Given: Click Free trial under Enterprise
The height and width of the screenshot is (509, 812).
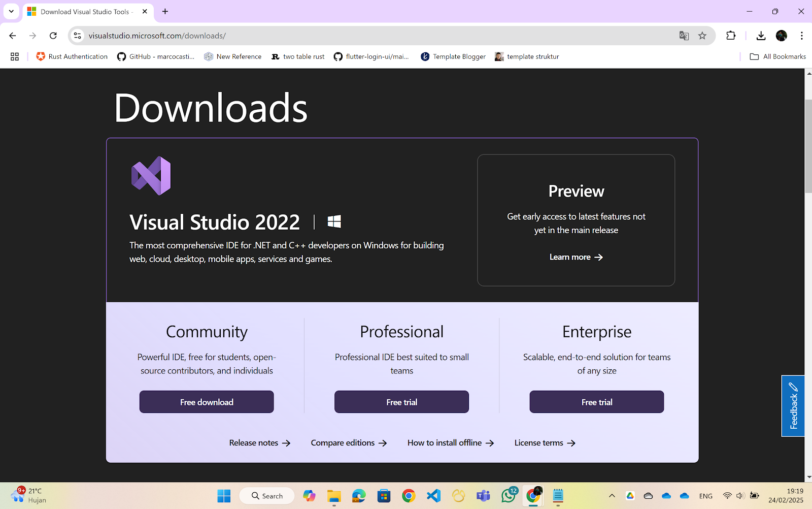Looking at the screenshot, I should click(597, 402).
